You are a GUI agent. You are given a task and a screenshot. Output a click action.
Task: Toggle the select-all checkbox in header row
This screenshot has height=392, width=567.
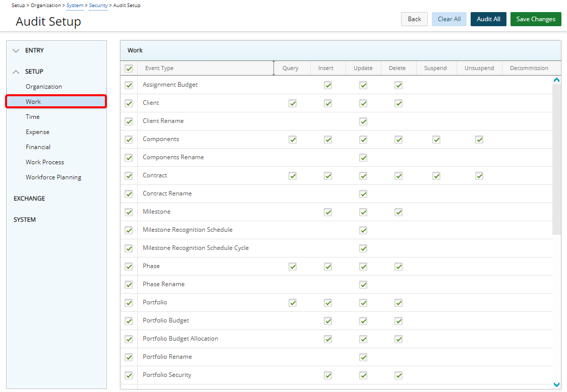129,69
